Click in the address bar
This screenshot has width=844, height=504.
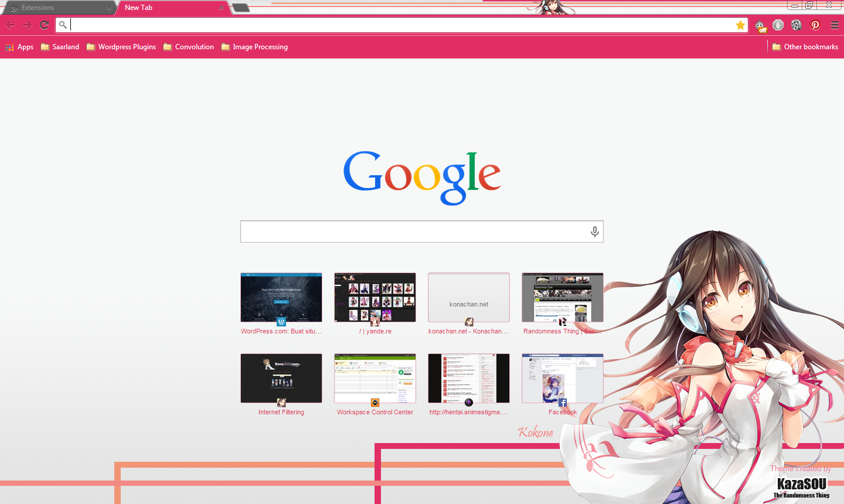[402, 25]
